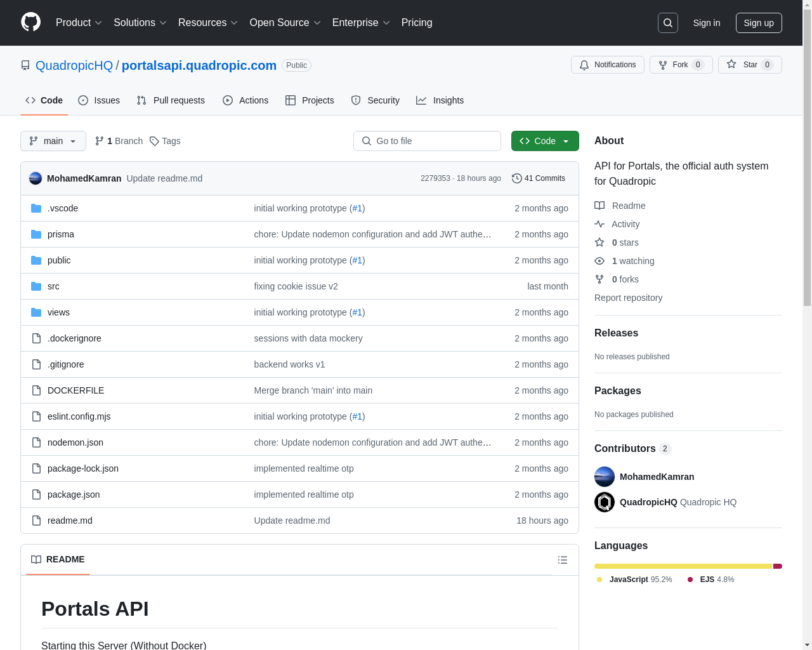Screen dimensions: 812x650
Task: Open the Insights tab
Action: pos(440,100)
